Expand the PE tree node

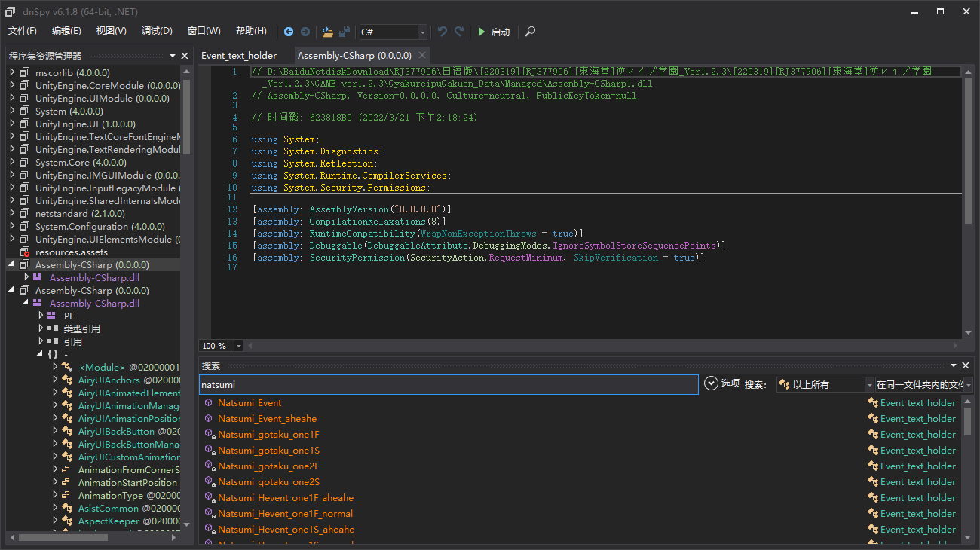click(41, 316)
